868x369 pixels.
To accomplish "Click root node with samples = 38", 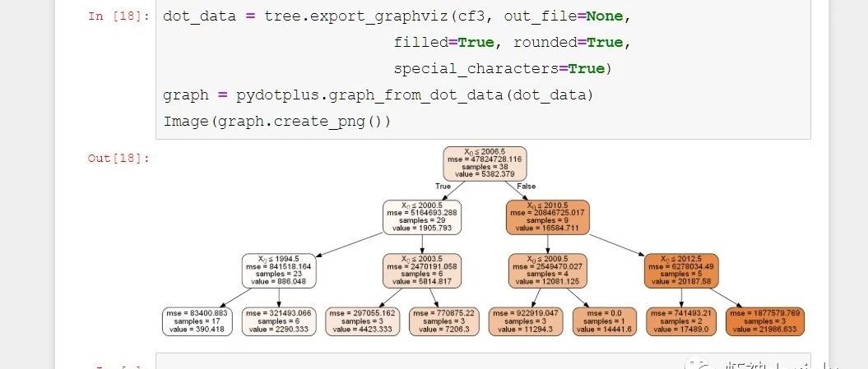I will pyautogui.click(x=485, y=164).
